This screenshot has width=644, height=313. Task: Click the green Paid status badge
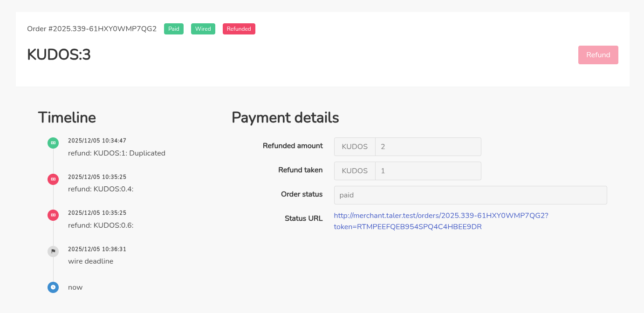pos(174,29)
